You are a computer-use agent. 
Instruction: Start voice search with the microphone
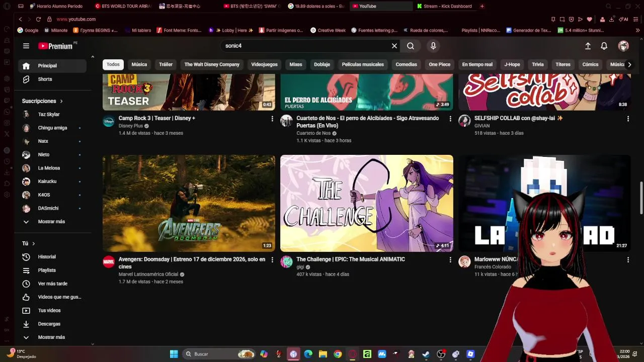click(x=433, y=46)
